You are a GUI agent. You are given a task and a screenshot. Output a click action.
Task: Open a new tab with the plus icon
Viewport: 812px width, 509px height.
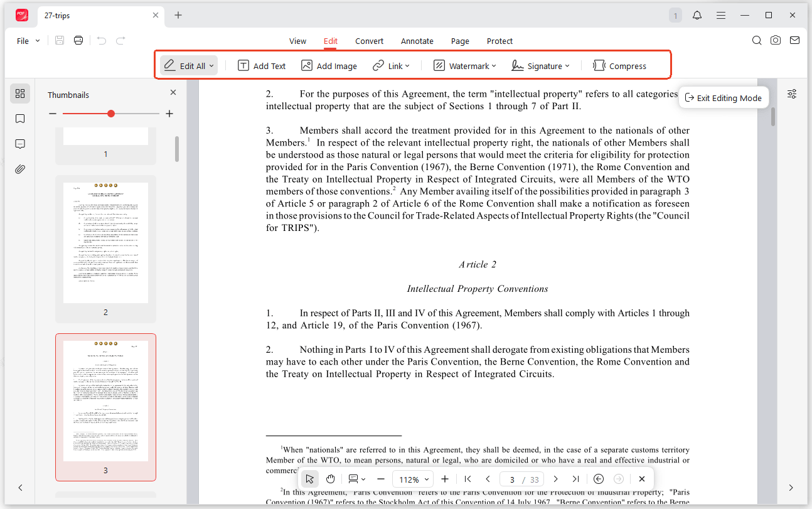pyautogui.click(x=178, y=15)
